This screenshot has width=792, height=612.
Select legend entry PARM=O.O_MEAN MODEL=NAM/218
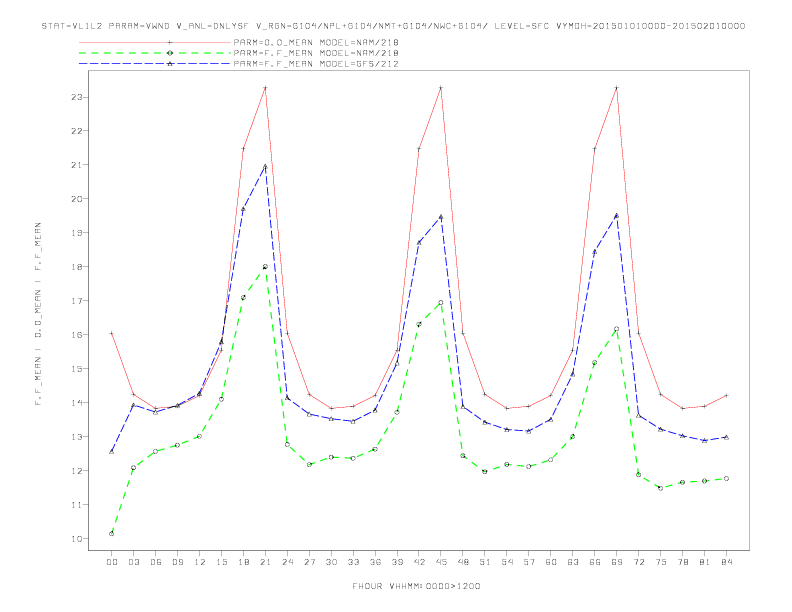[316, 42]
